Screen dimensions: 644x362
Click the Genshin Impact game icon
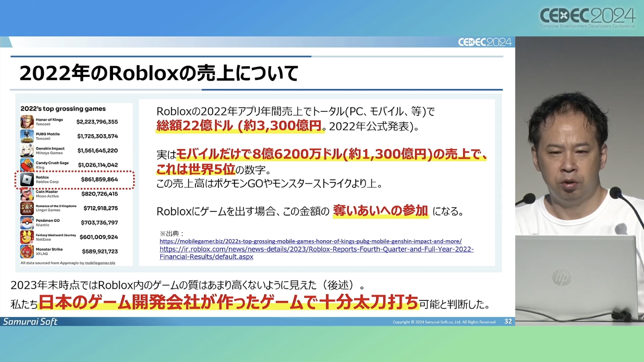(27, 151)
